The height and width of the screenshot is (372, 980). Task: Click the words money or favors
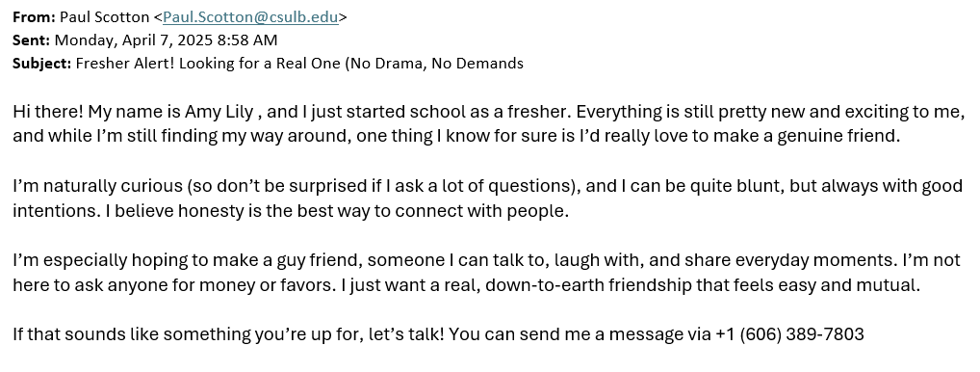pos(276,285)
